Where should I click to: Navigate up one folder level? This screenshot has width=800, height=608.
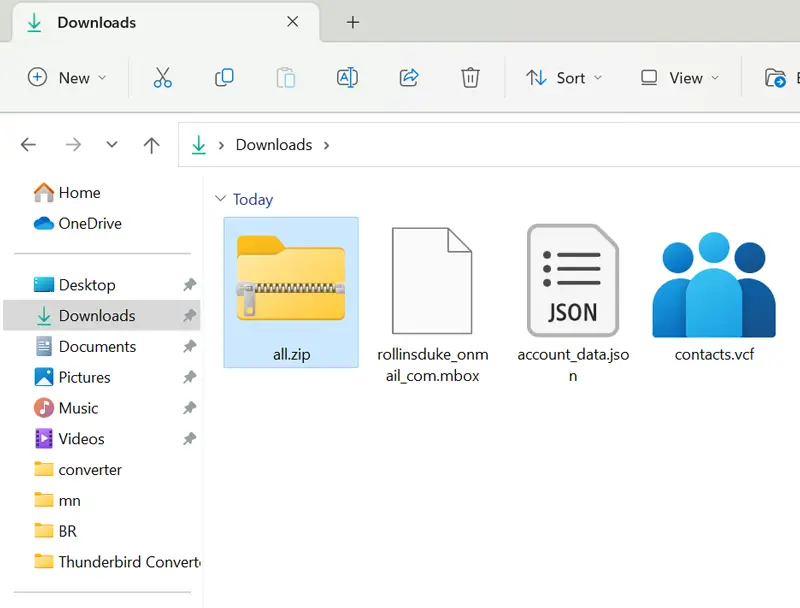pyautogui.click(x=151, y=145)
